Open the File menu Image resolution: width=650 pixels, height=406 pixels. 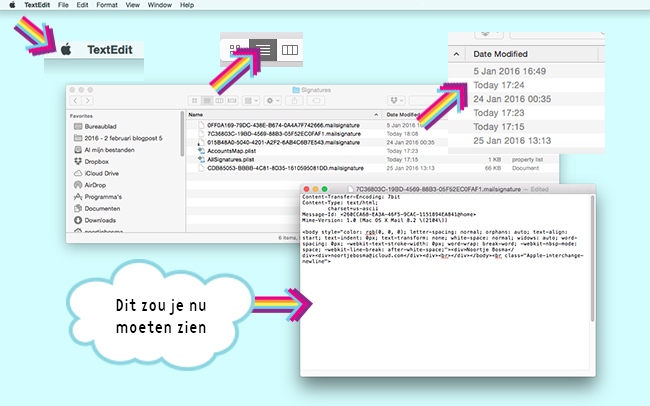click(x=63, y=5)
